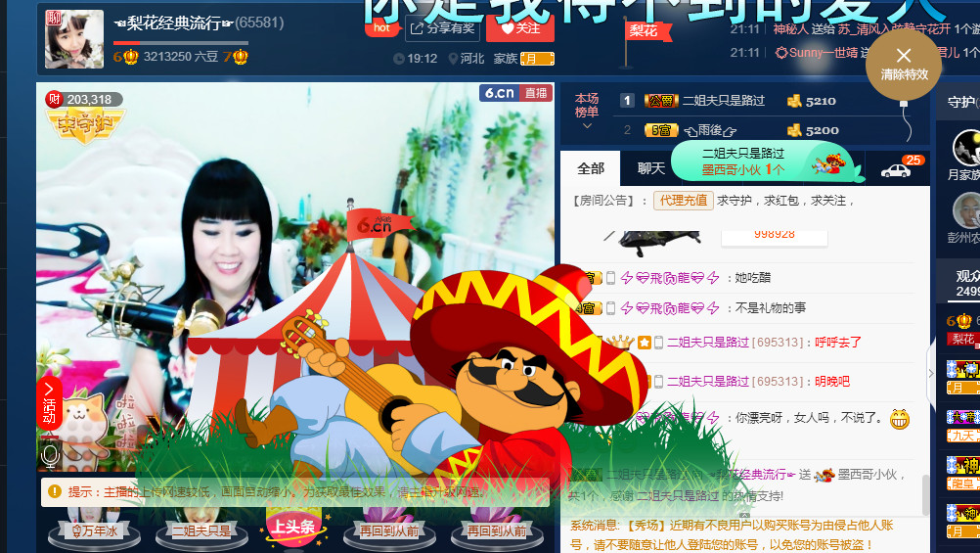Click the share-for-rewards button 分享有奖
Screen dimensions: 980x553
[x=442, y=28]
